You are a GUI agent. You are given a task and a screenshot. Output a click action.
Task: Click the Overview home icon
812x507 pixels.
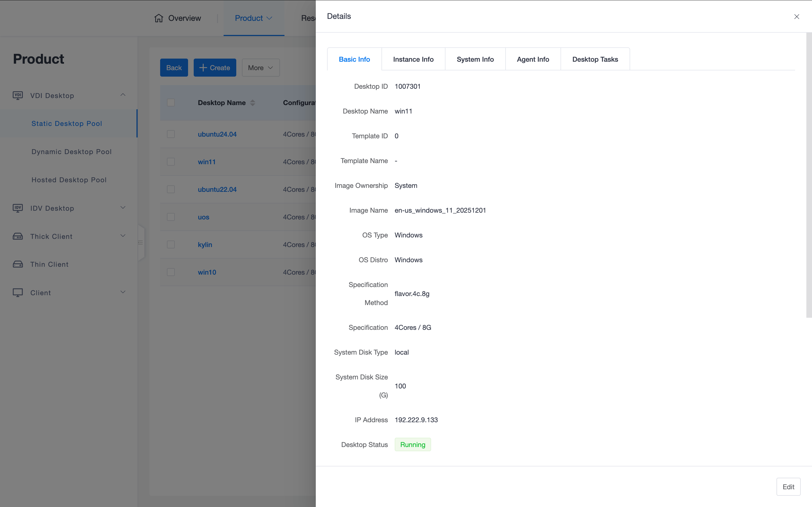pos(159,18)
